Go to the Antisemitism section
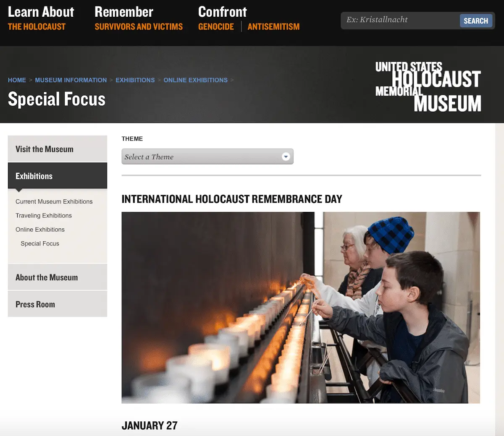Screen dimensions: 504x436 [x=273, y=26]
